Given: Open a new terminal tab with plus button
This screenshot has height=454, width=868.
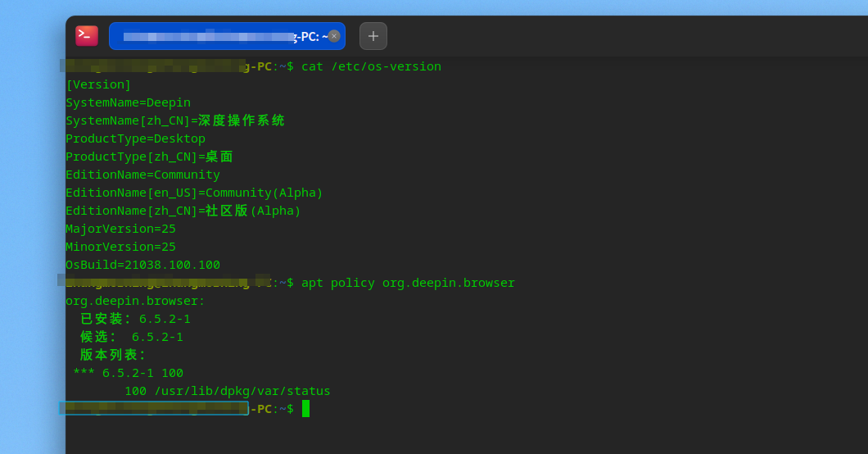Looking at the screenshot, I should coord(373,36).
